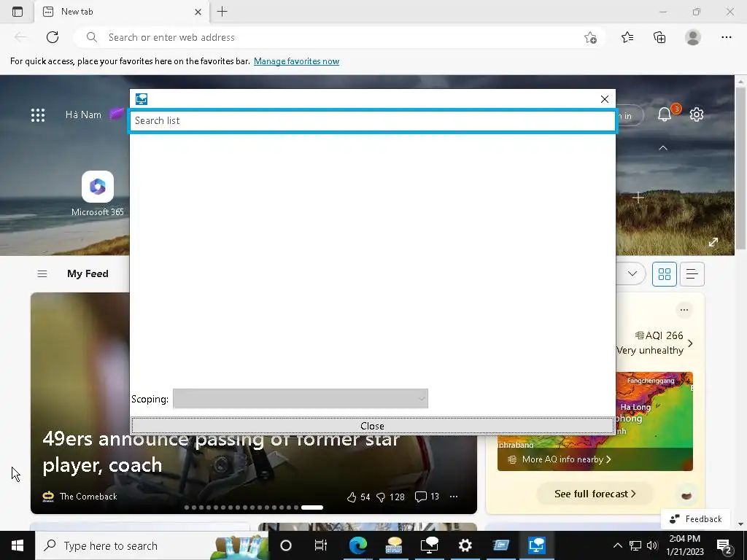Select the New tab browser tab

tap(122, 12)
